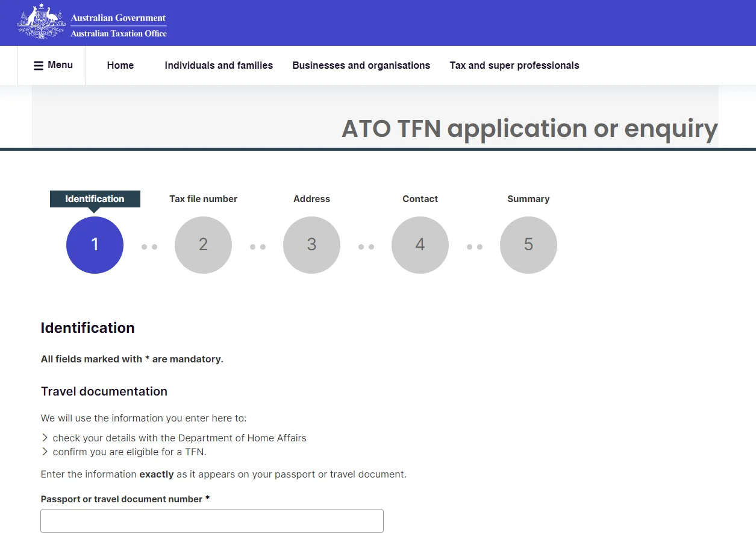Navigate to Tax and super professionals
Image resolution: width=756 pixels, height=533 pixels.
pos(514,66)
